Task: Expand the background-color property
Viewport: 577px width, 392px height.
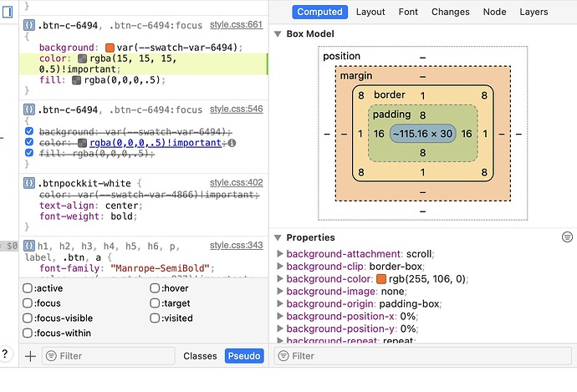Action: pyautogui.click(x=279, y=278)
